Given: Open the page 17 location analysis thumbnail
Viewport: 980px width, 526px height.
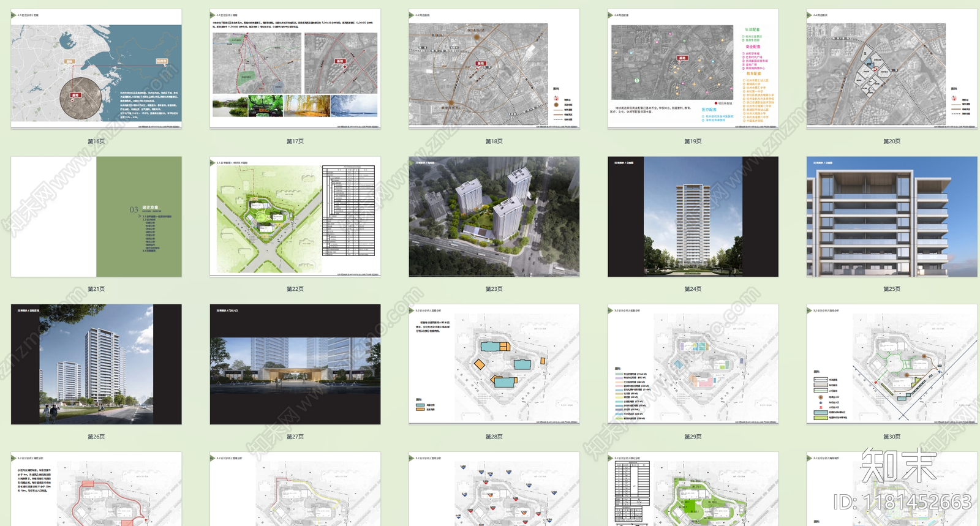Looking at the screenshot, I should click(295, 69).
